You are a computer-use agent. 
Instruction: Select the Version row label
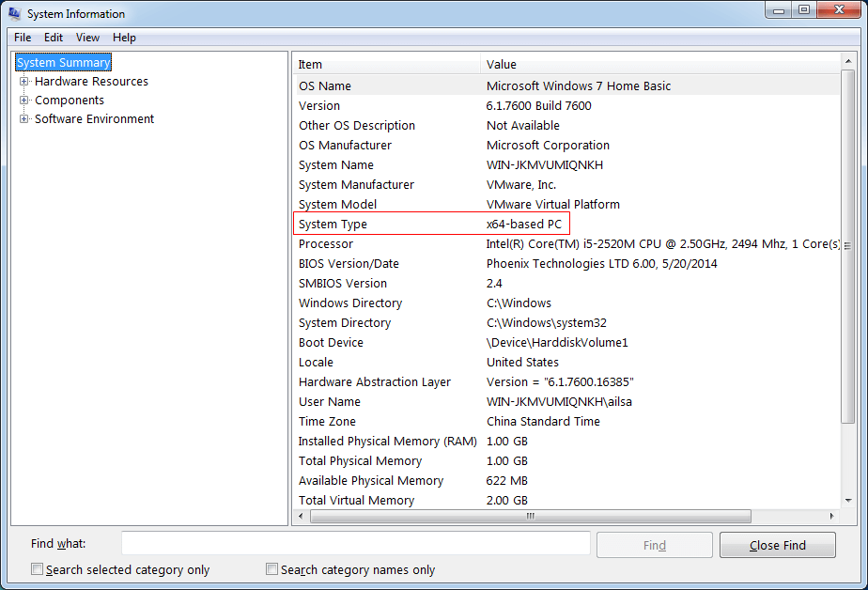pyautogui.click(x=319, y=106)
